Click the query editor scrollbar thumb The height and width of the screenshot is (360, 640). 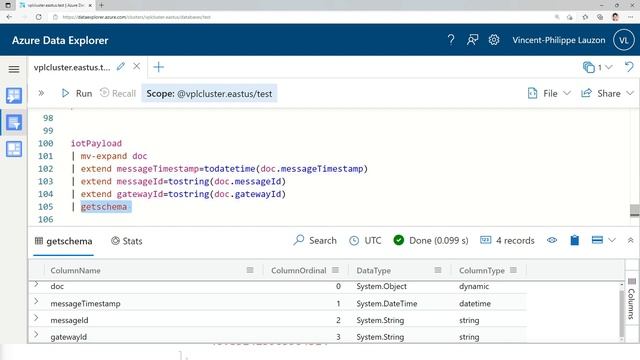635,210
